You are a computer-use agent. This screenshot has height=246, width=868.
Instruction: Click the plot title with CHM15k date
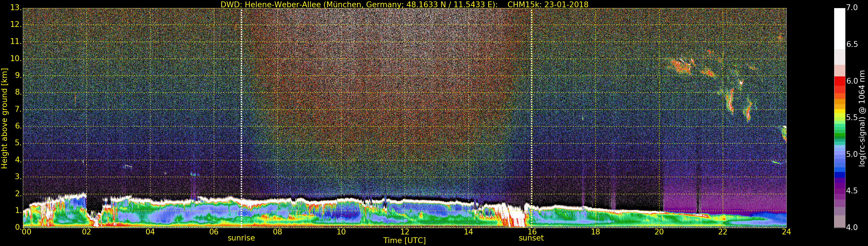(404, 4)
